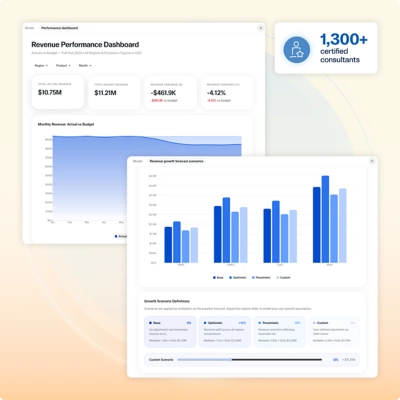Click the Revenue Performance Dashboard heading
This screenshot has height=400, width=400.
[x=85, y=45]
